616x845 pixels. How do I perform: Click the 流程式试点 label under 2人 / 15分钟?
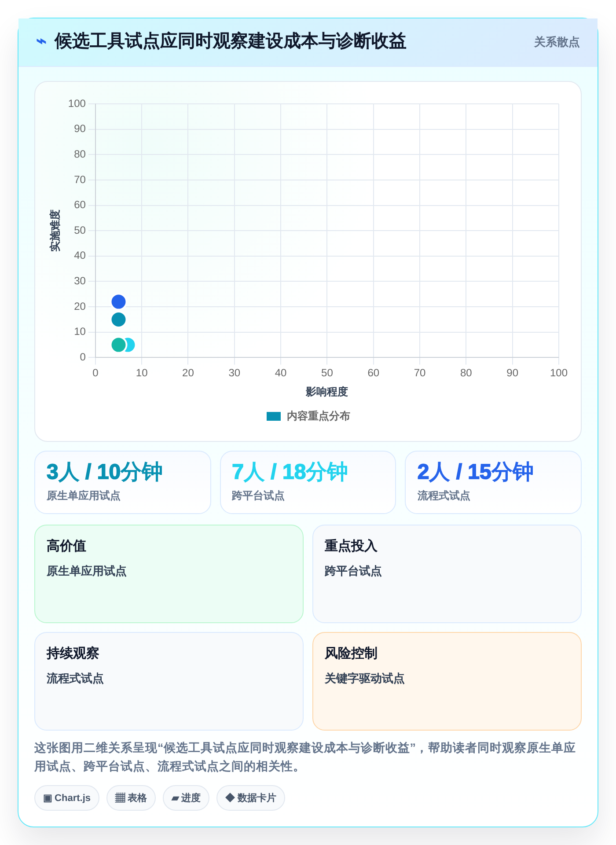[x=444, y=496]
